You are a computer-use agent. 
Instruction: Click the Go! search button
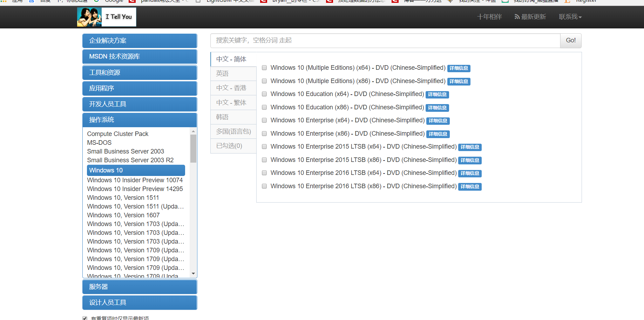571,41
